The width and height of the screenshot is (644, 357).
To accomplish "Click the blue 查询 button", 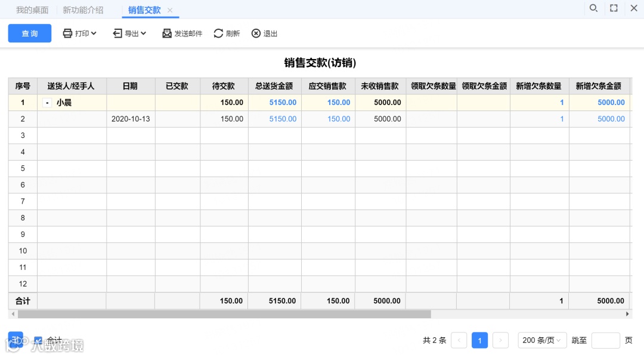I will (30, 33).
